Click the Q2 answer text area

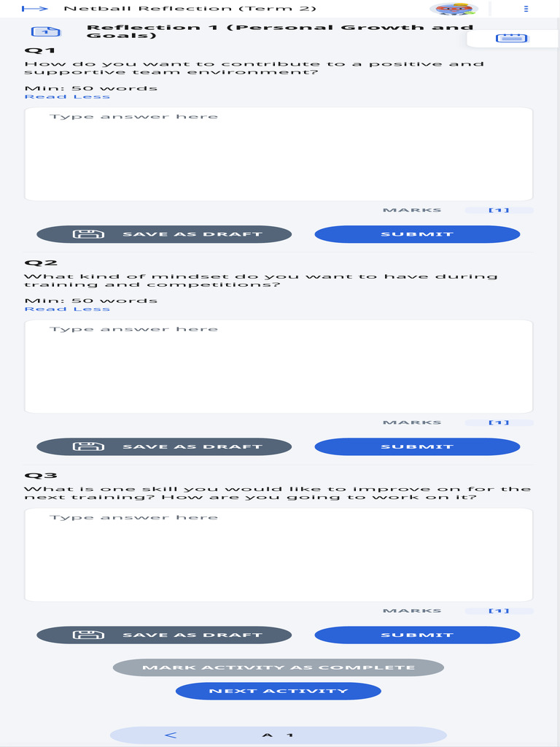tap(279, 366)
